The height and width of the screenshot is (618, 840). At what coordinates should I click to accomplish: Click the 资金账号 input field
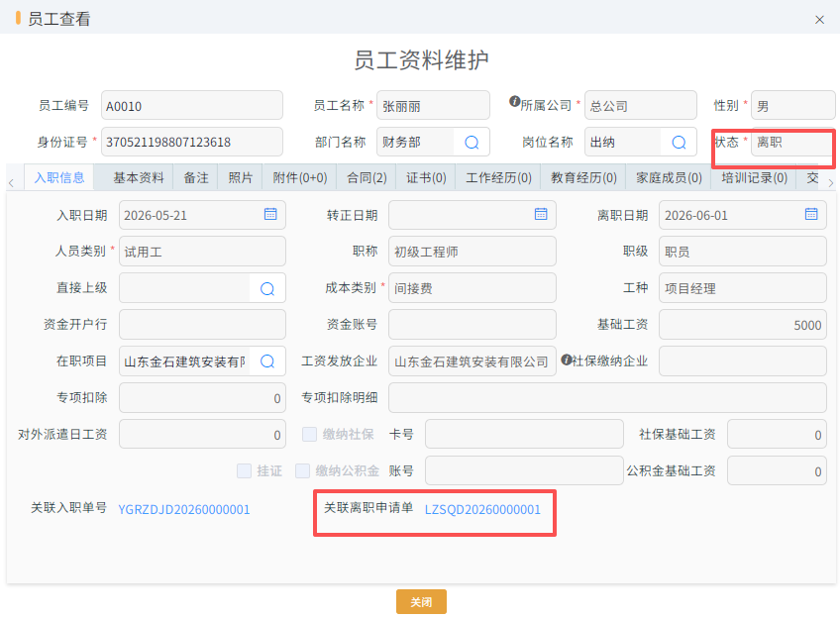click(x=472, y=325)
